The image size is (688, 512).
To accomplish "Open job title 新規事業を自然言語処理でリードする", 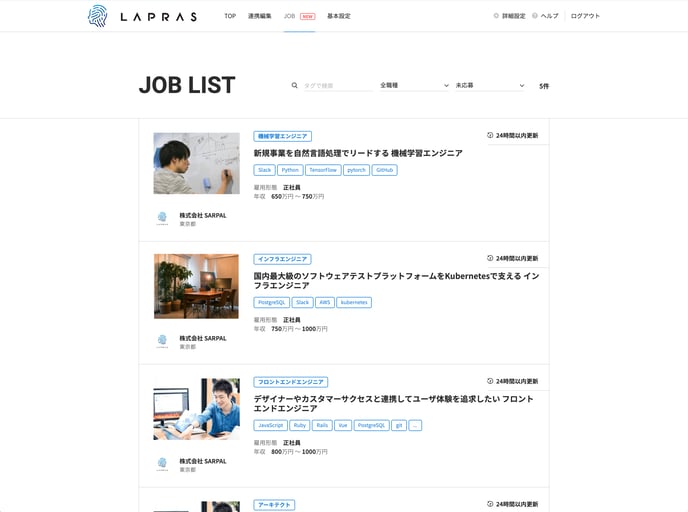I will click(x=358, y=153).
